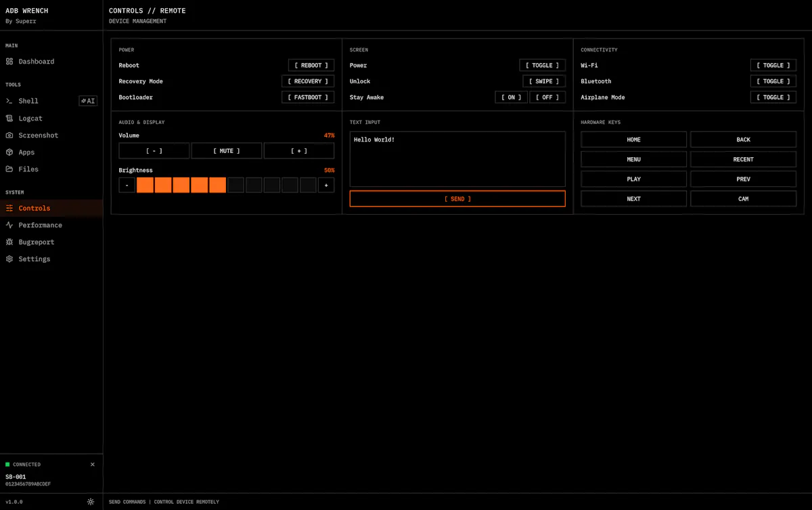The image size is (812, 510).
Task: Click the Dashboard grid icon
Action: click(9, 62)
